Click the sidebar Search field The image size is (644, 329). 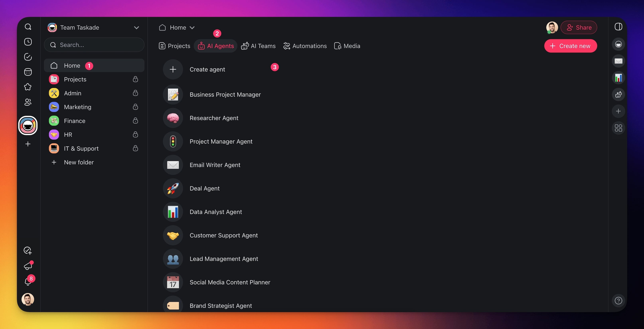[x=94, y=45]
